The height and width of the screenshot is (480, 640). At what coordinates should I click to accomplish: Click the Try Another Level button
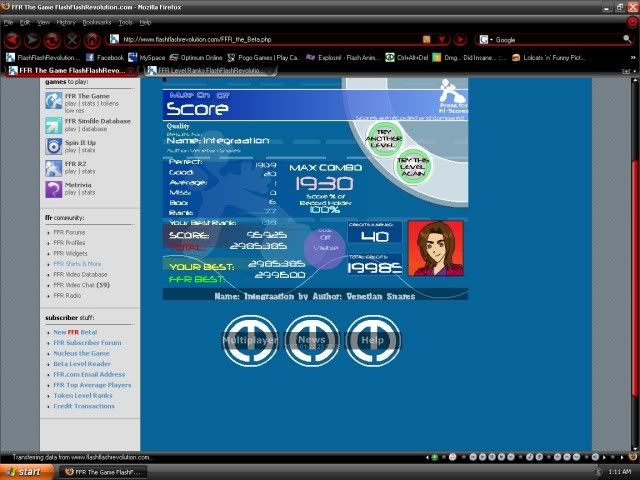click(x=384, y=138)
